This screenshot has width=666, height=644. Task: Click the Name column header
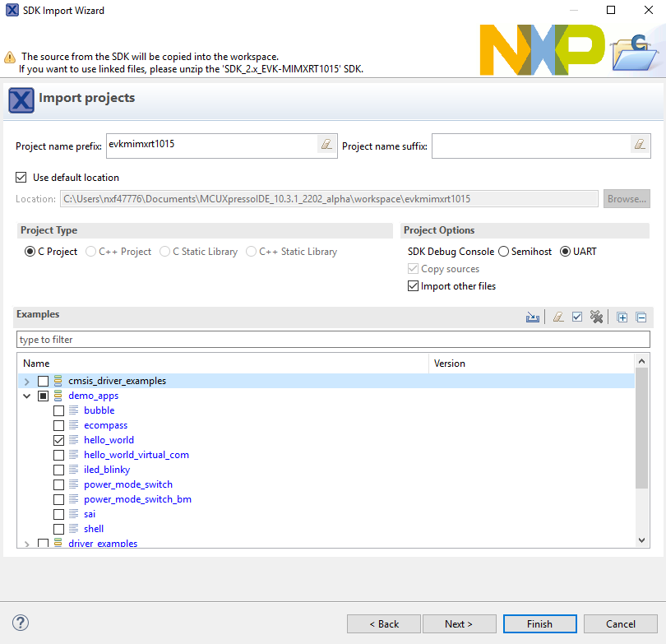(x=222, y=363)
